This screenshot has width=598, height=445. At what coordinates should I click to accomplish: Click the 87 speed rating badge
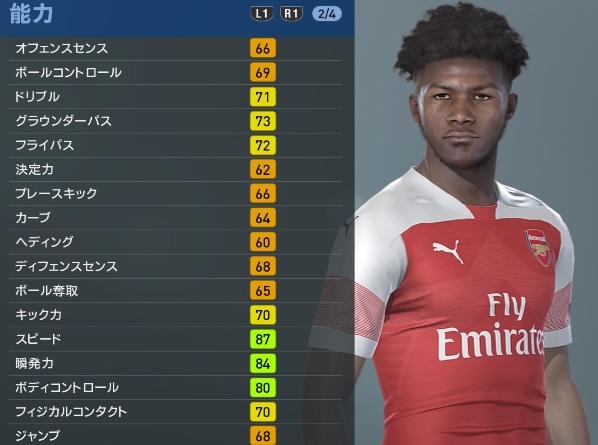pyautogui.click(x=263, y=339)
